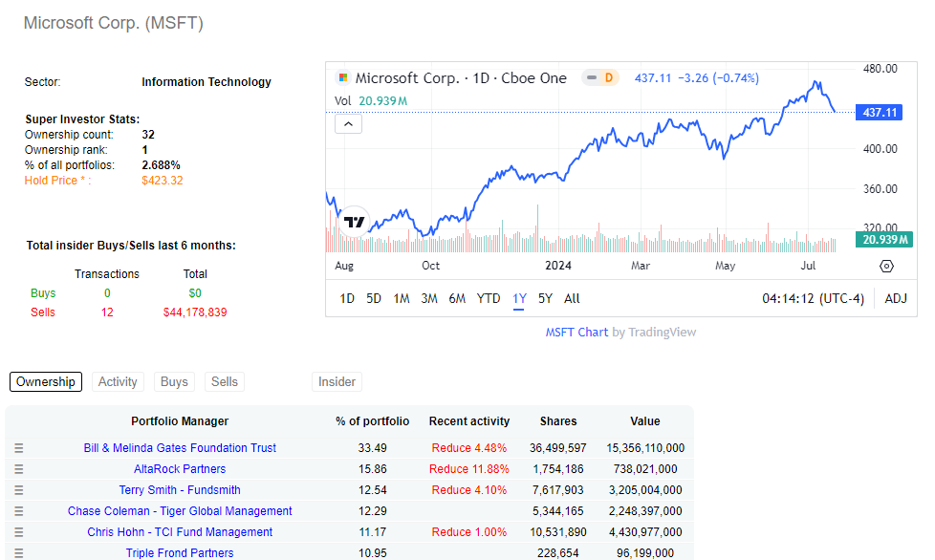This screenshot has width=935, height=560.
Task: Switch to the Activity tab
Action: point(118,382)
